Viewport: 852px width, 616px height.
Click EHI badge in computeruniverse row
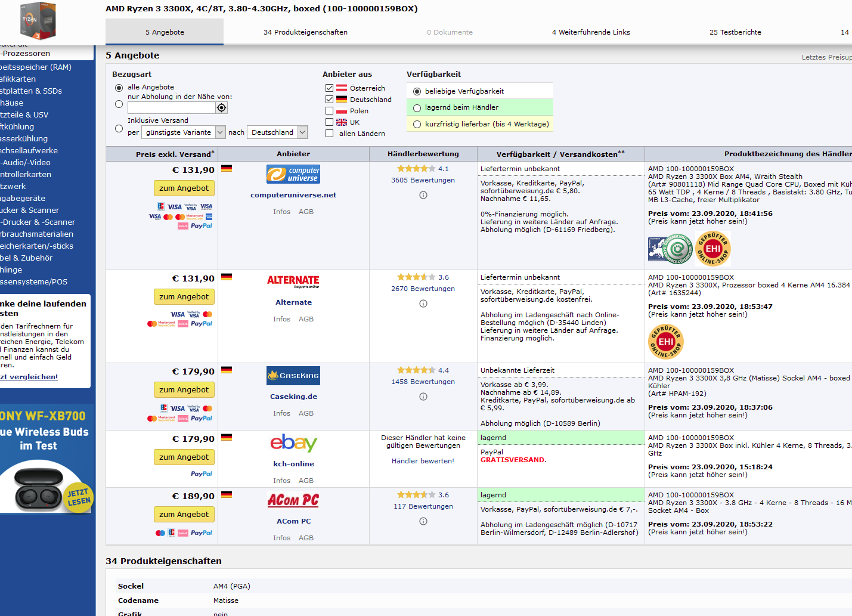(713, 249)
